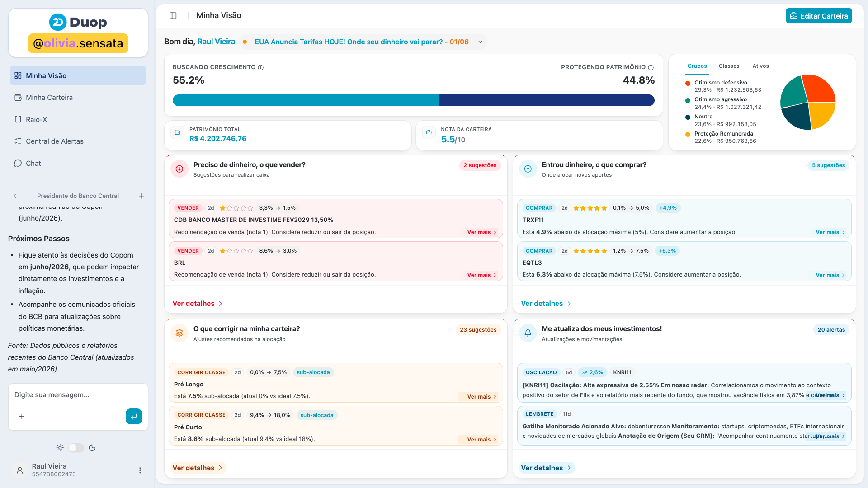Start new chat with plus icon
This screenshot has height=488, width=868.
(x=142, y=196)
